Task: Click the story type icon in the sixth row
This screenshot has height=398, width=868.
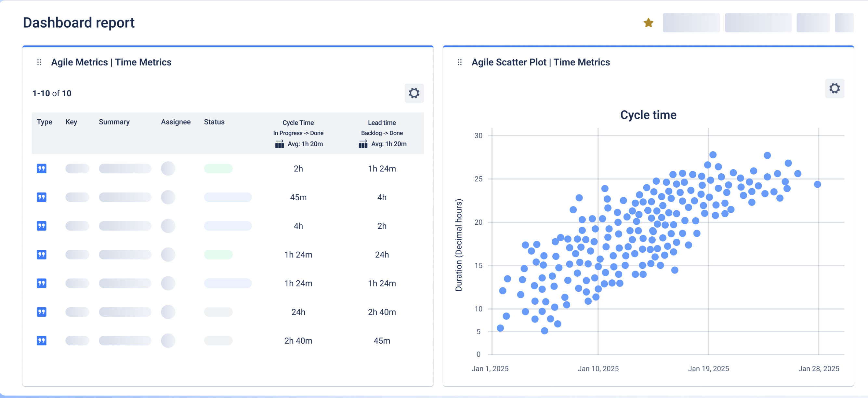Action: click(x=41, y=312)
